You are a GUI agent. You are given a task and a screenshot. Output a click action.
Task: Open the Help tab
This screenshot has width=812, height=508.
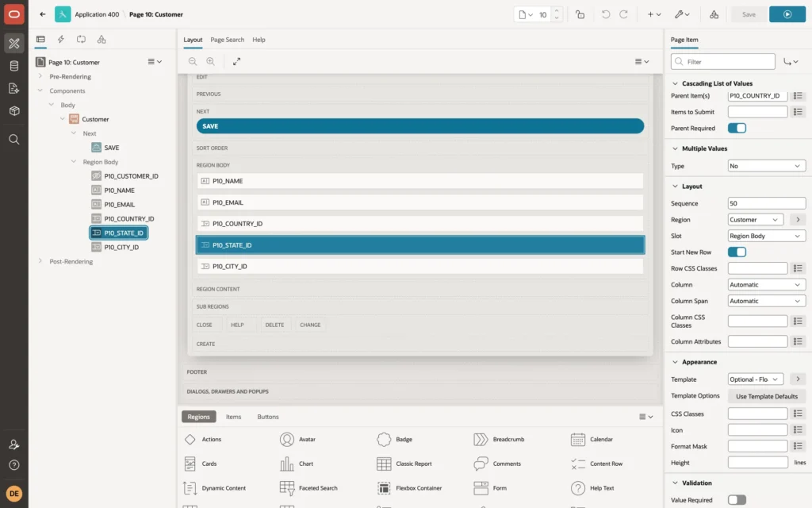(259, 40)
